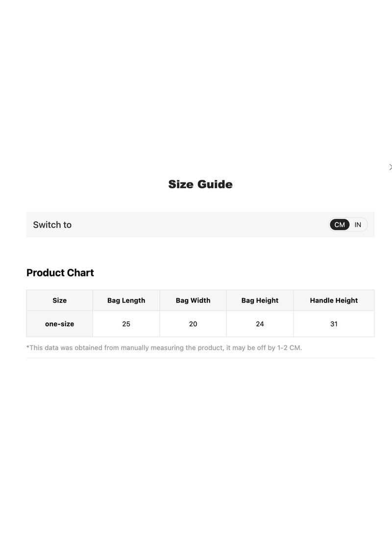Click the Bag Height value 24
Image resolution: width=392 pixels, height=535 pixels.
[260, 324]
